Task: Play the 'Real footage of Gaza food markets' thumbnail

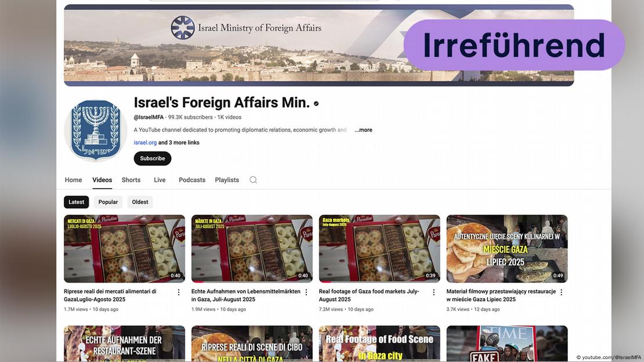Action: (x=379, y=248)
